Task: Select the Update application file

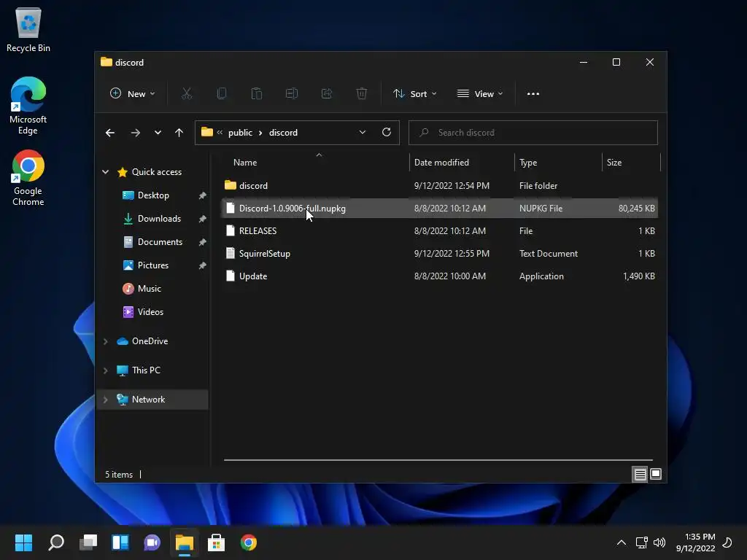Action: pyautogui.click(x=439, y=276)
